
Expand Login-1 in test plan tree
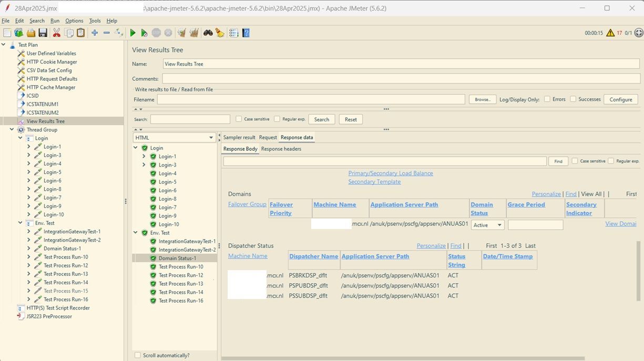[x=29, y=147]
